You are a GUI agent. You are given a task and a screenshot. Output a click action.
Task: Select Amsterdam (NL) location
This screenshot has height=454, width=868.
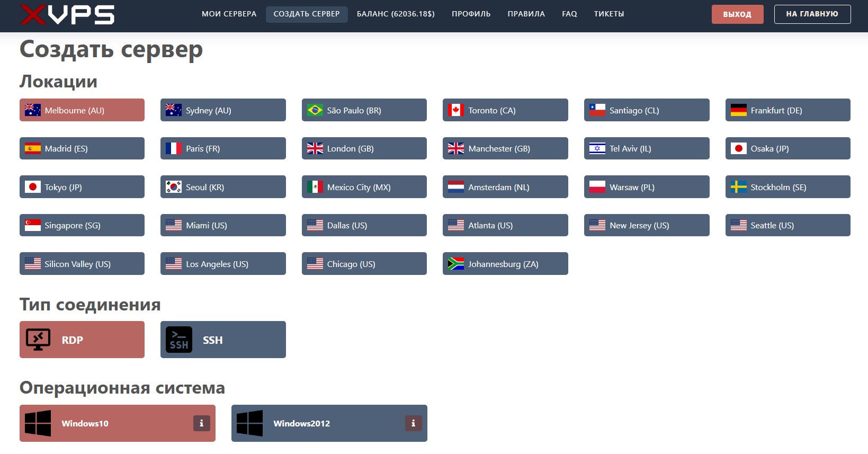pos(505,187)
